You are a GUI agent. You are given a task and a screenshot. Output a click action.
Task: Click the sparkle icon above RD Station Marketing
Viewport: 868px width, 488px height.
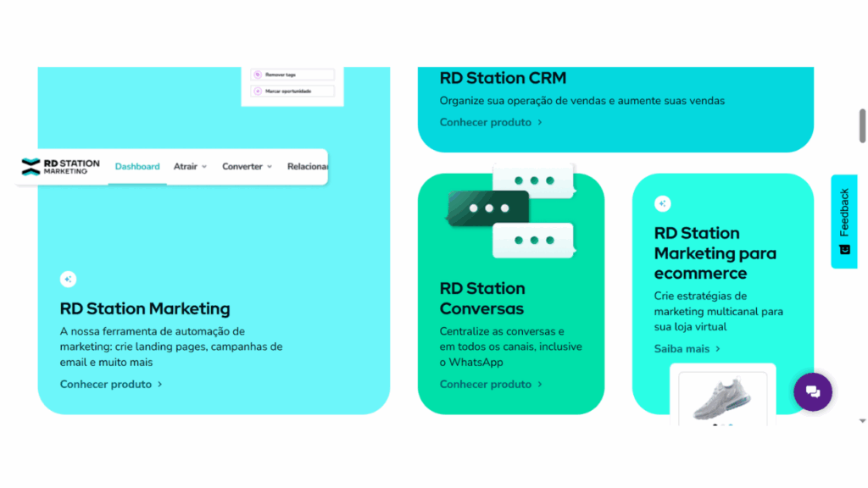click(68, 280)
